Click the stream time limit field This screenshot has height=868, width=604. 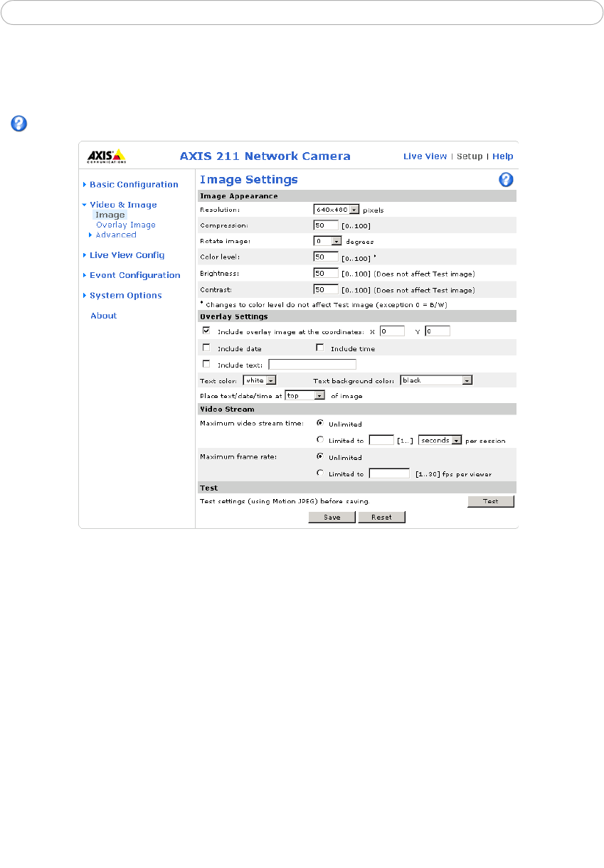click(x=381, y=440)
